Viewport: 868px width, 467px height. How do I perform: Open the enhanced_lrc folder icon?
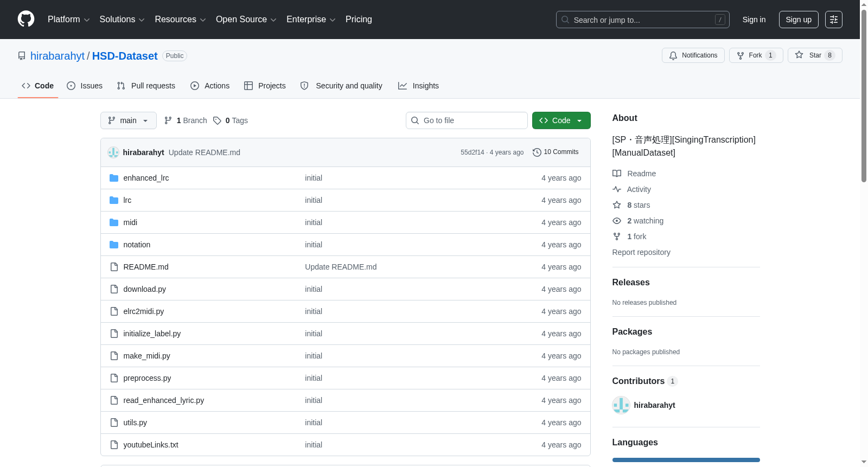(114, 178)
